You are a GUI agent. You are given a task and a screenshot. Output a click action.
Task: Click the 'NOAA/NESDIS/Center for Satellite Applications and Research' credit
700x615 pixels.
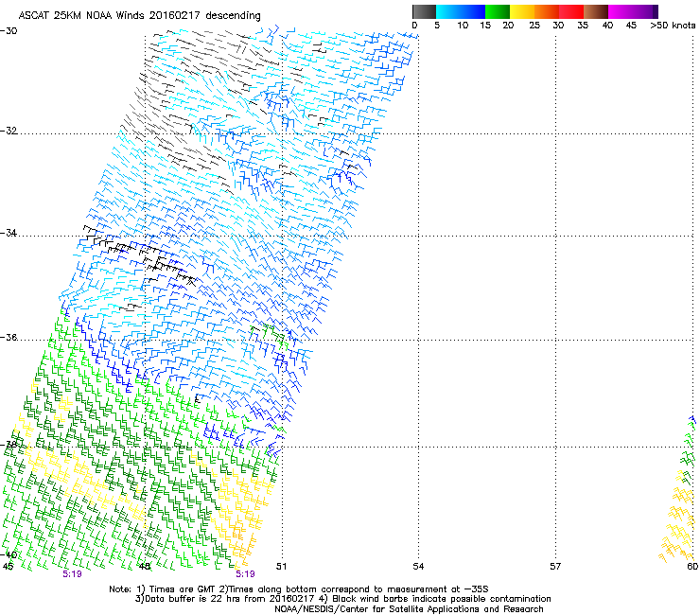tap(409, 609)
